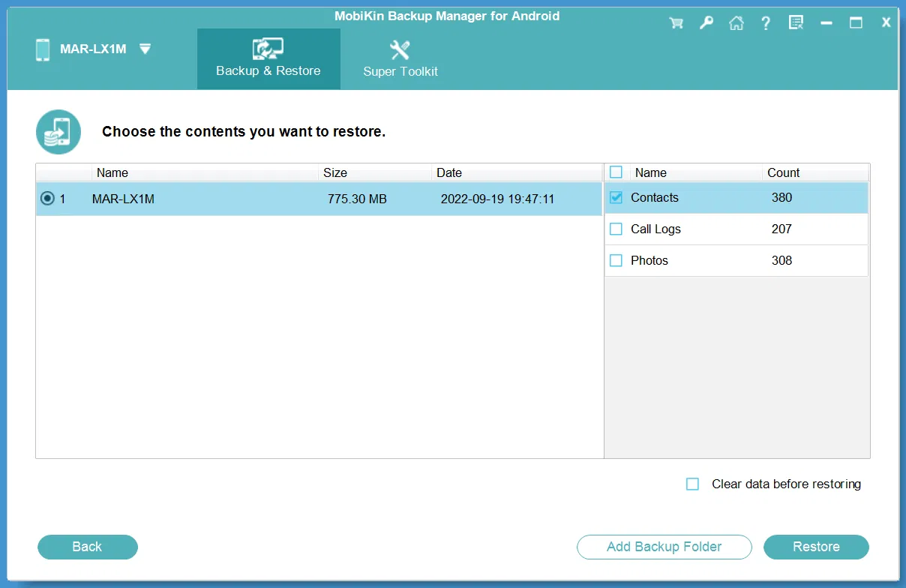This screenshot has width=906, height=588.
Task: Go to the Home screen icon
Action: (736, 22)
